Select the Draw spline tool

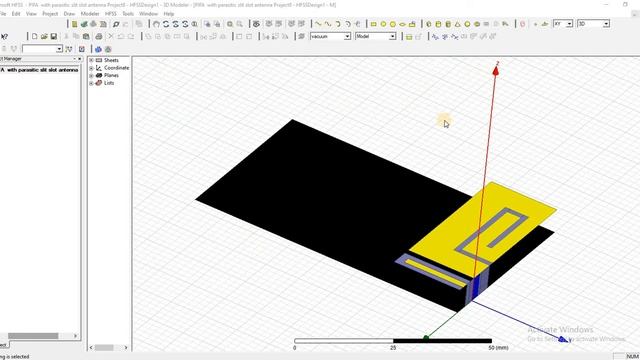coord(328,24)
